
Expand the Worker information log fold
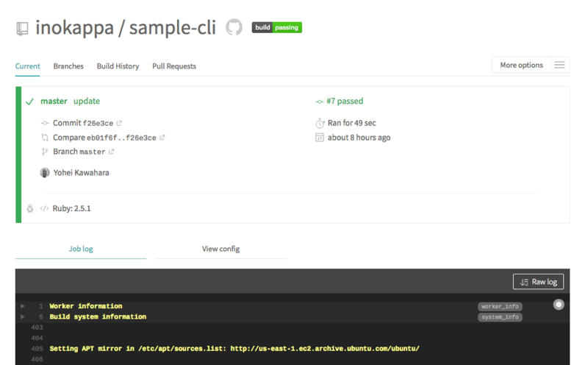23,306
